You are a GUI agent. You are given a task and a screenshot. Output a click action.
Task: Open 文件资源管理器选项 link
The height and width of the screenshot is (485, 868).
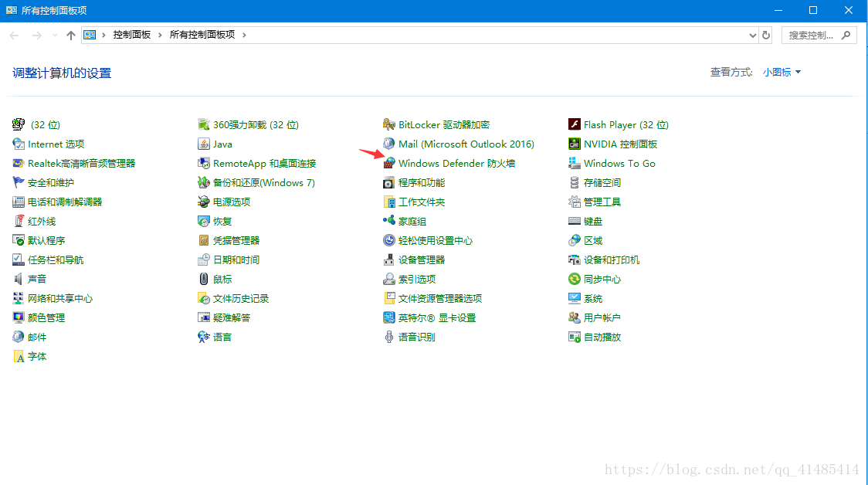(x=440, y=298)
